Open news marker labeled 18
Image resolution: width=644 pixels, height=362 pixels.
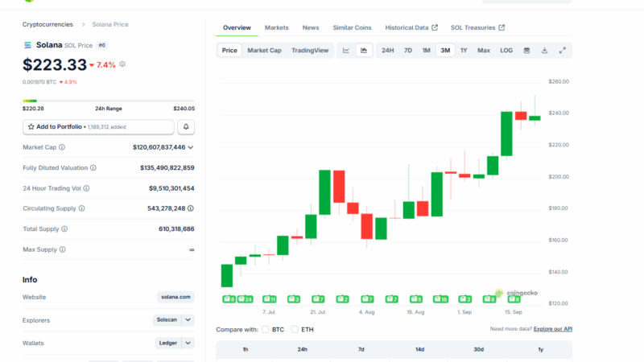coord(440,299)
